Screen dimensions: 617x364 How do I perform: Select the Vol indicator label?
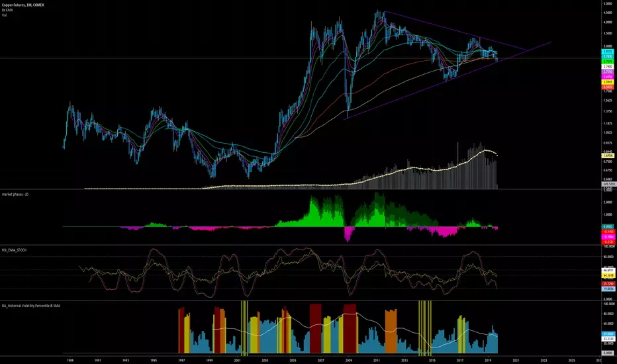4,15
